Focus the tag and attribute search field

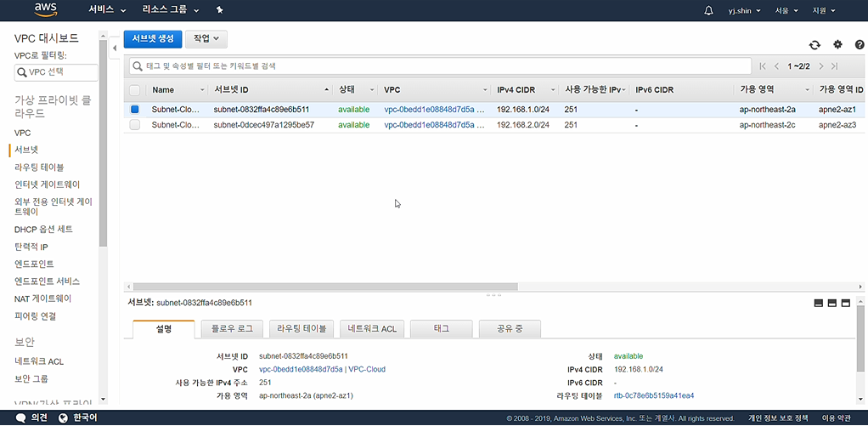[x=440, y=66]
